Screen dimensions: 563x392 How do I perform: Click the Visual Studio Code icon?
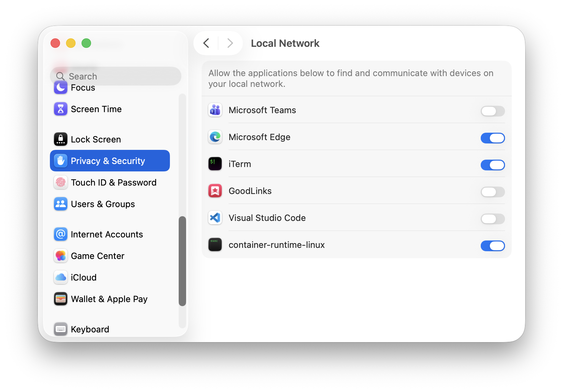pos(215,218)
